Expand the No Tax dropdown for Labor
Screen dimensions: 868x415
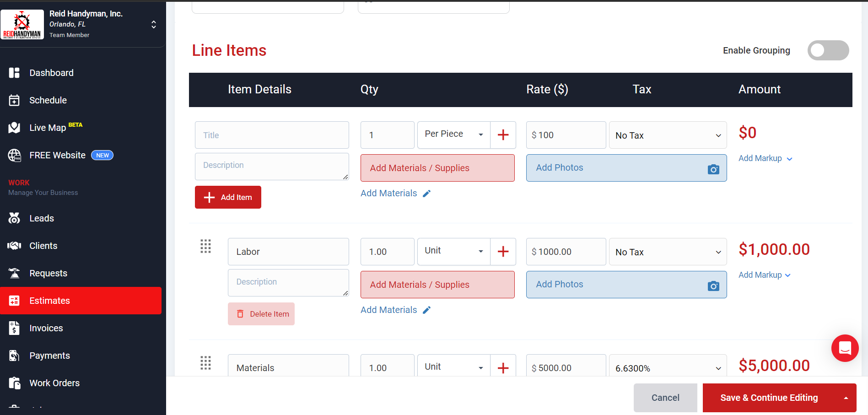point(668,252)
